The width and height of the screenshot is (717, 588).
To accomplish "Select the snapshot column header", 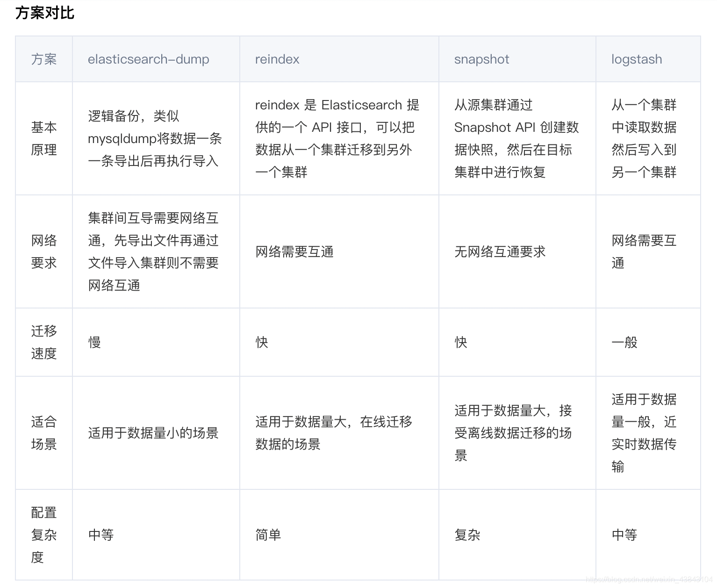I will pyautogui.click(x=517, y=59).
